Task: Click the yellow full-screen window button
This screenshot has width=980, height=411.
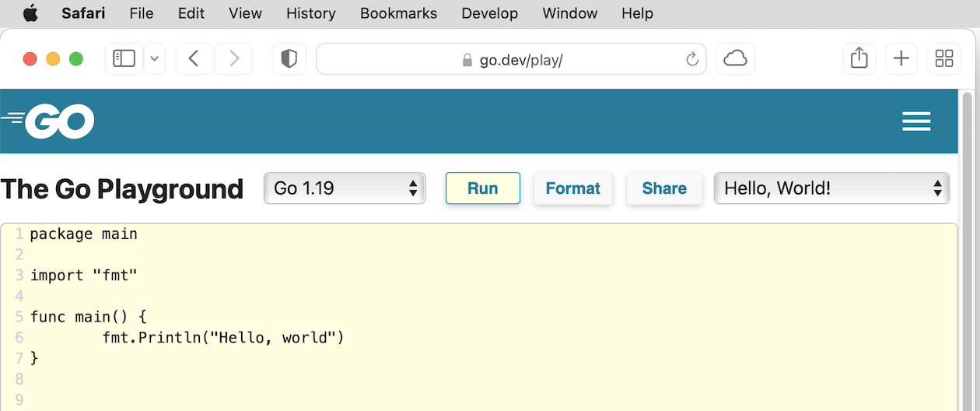Action: click(x=53, y=58)
